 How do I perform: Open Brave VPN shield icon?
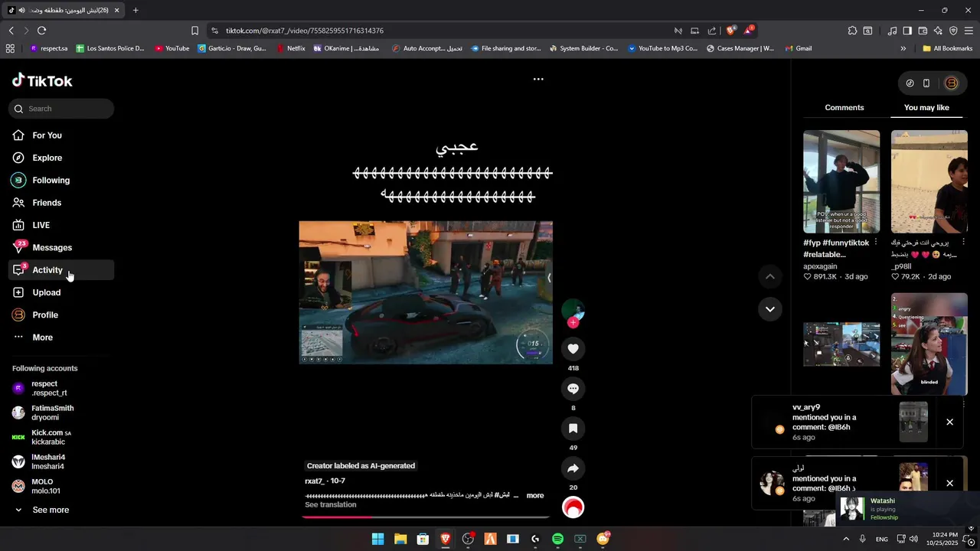pos(953,31)
